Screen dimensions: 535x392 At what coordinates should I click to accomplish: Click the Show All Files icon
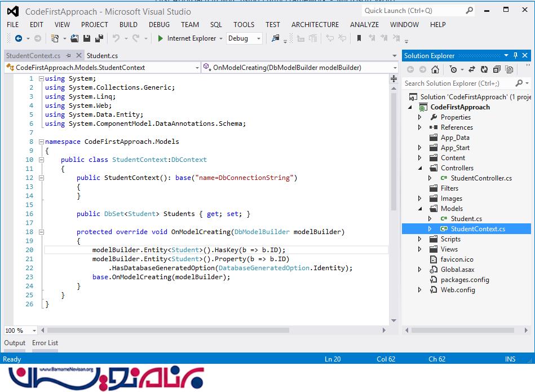click(x=509, y=69)
